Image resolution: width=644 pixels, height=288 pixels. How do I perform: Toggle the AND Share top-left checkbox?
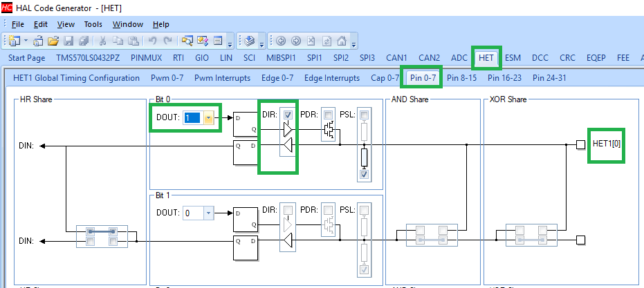(x=419, y=230)
